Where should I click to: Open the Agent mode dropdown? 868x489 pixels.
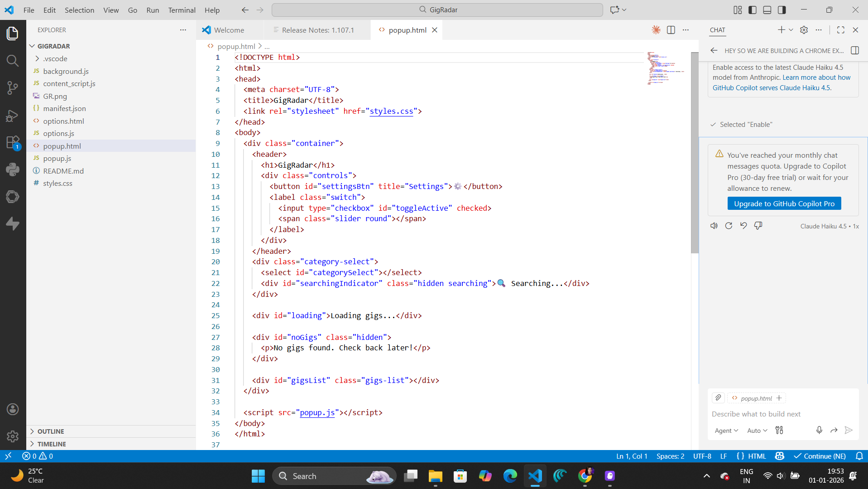point(726,431)
